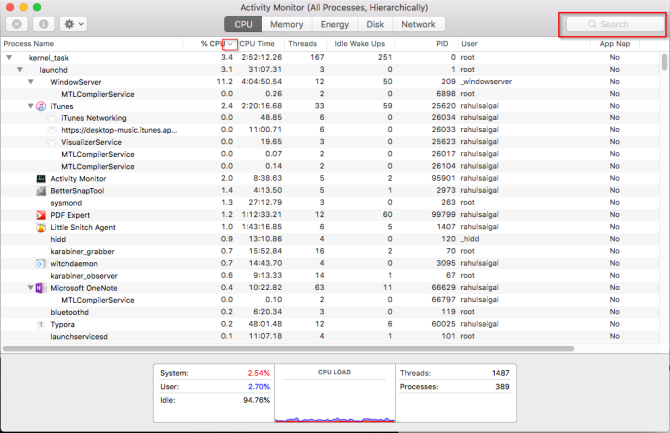The height and width of the screenshot is (433, 670).
Task: Select MTLCompilerService with PID 26104
Action: pos(329,166)
